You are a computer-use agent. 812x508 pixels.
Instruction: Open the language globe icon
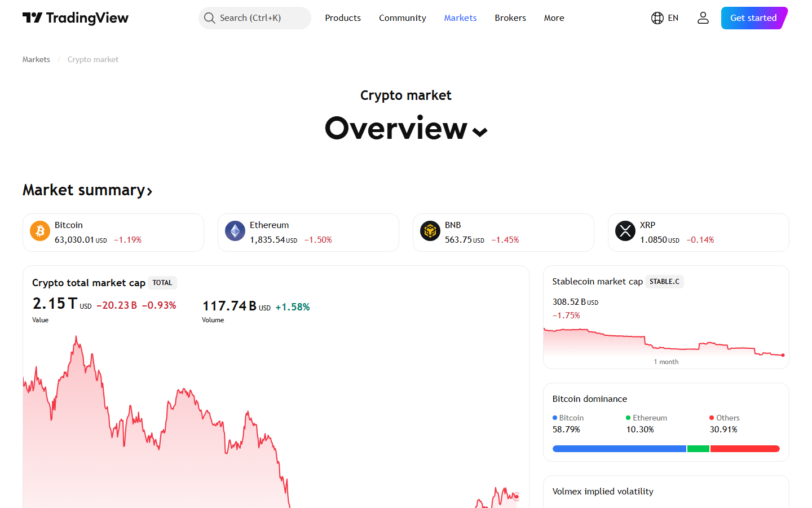tap(657, 18)
